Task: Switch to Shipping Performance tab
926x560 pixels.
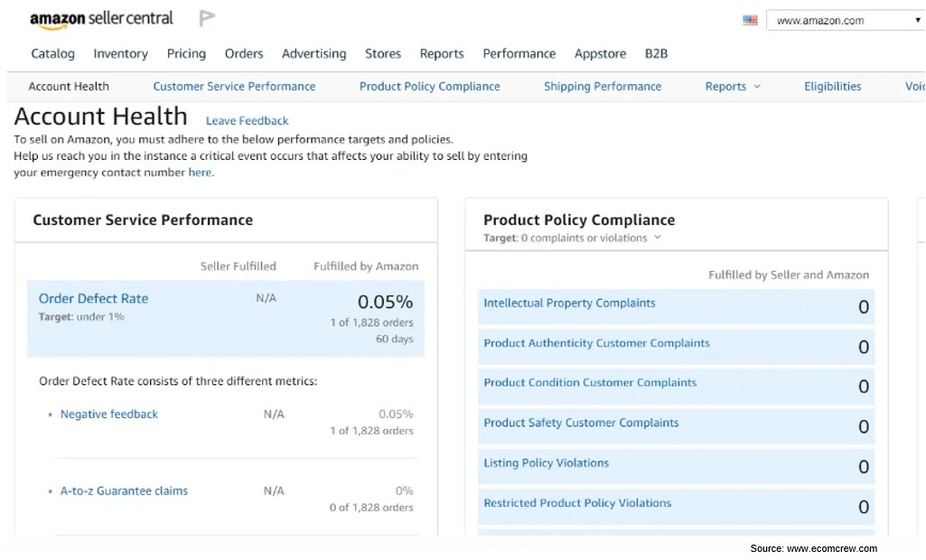Action: (603, 86)
